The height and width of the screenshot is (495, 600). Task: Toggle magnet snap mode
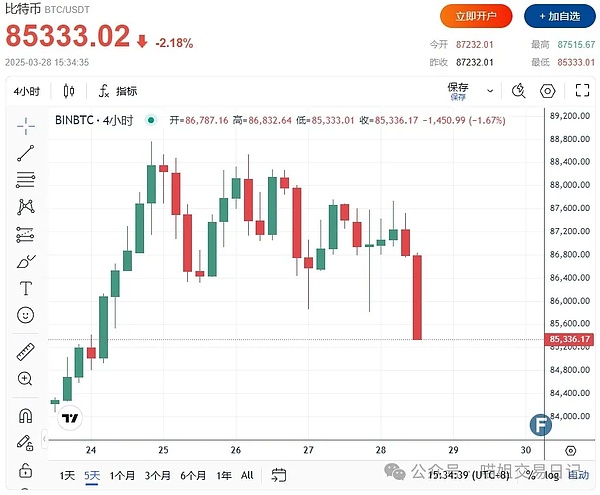tap(26, 416)
